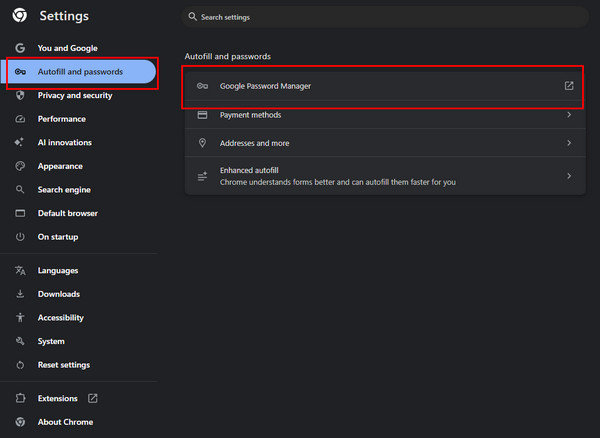Click the Chrome logo icon beside Settings
This screenshot has height=438, width=600.
coord(19,16)
